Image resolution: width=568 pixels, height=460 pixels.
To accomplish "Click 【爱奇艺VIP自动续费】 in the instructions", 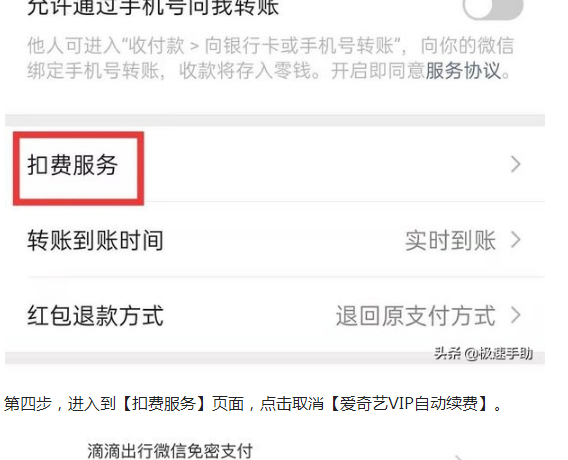I will tap(410, 403).
